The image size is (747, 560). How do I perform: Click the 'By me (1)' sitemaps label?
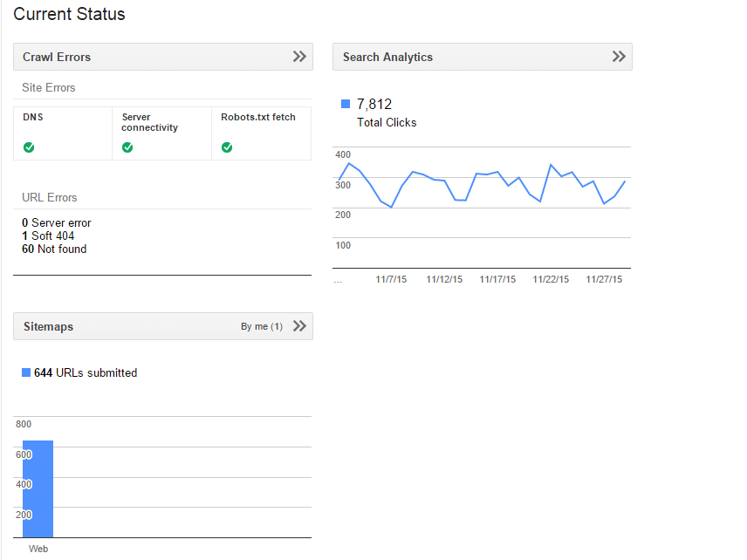pos(261,326)
